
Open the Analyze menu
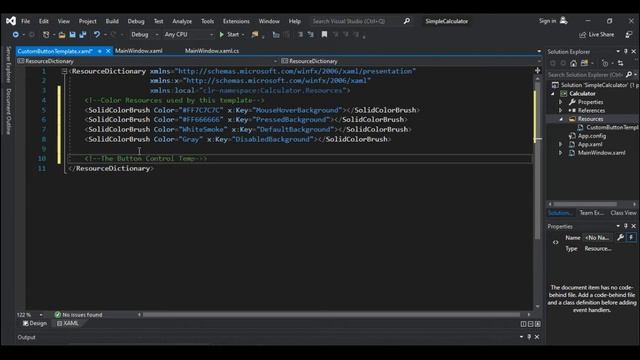[182, 21]
